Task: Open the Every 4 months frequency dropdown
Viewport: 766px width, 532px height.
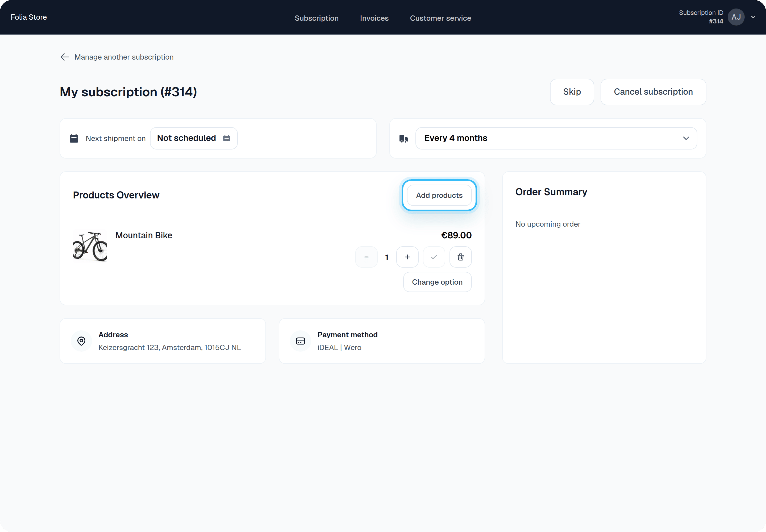Action: tap(556, 138)
